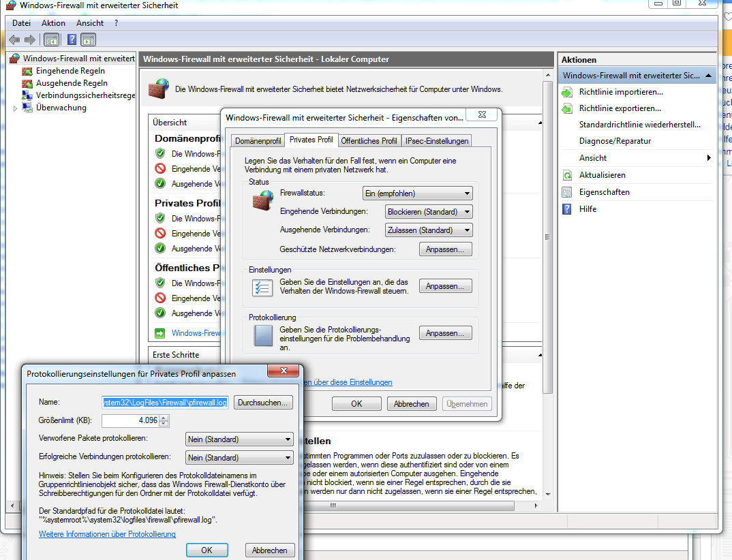This screenshot has height=560, width=732.
Task: Open the Ausgehende Verbindungen dropdown
Action: coord(429,230)
